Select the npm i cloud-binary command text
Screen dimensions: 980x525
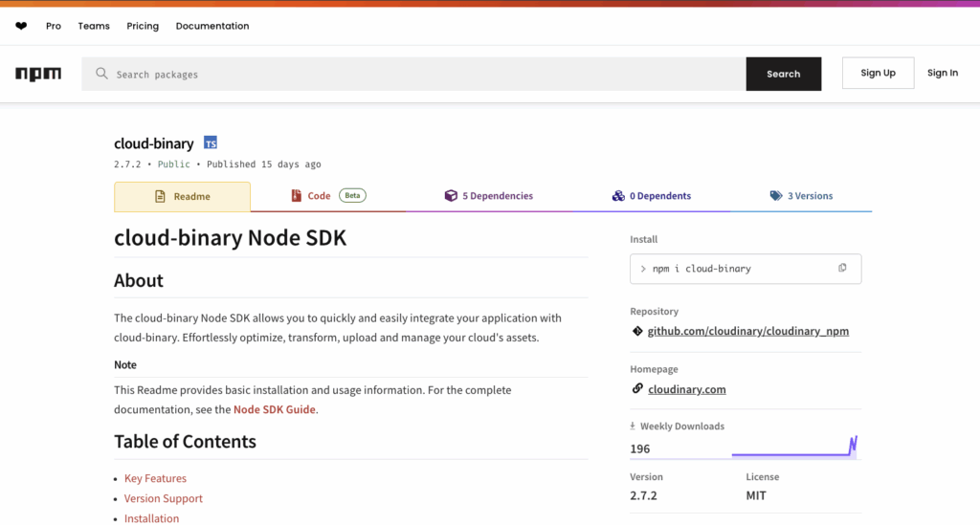click(702, 269)
